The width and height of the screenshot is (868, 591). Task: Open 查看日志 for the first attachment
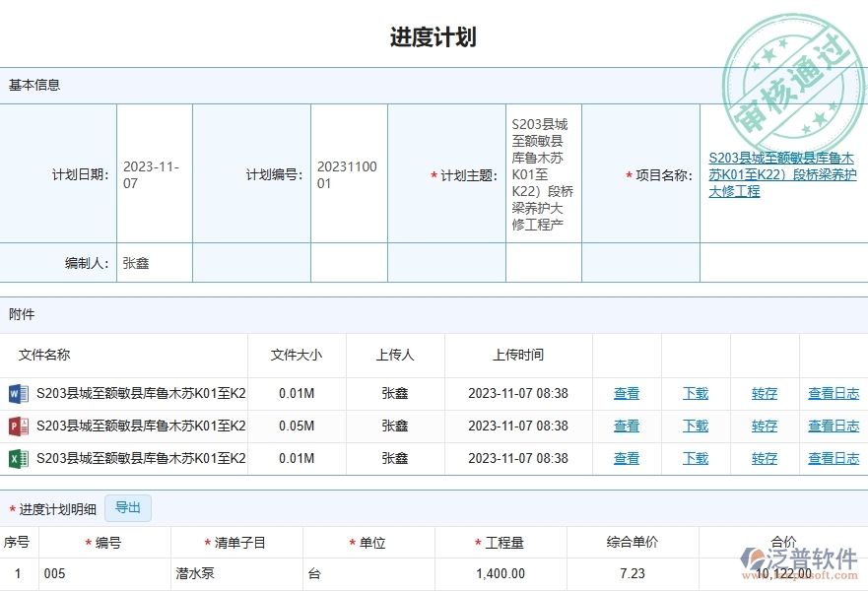pos(833,393)
